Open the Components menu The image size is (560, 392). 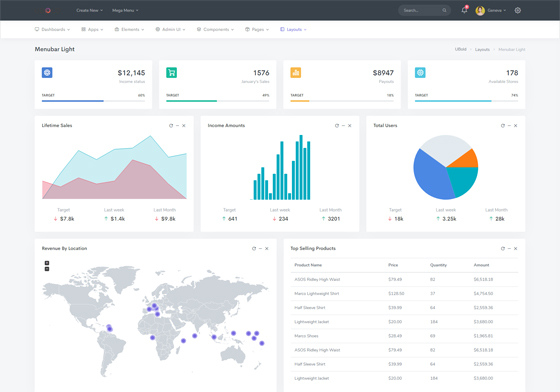pos(215,29)
